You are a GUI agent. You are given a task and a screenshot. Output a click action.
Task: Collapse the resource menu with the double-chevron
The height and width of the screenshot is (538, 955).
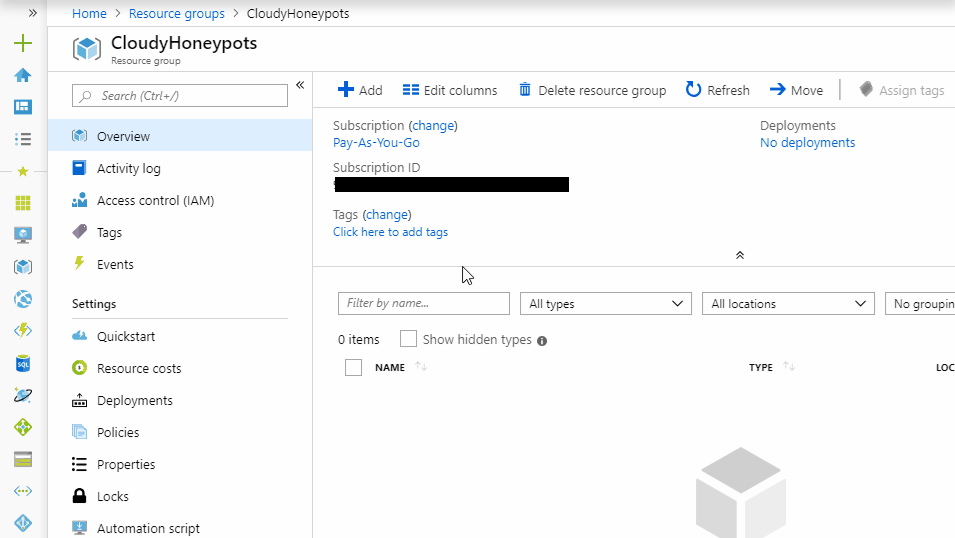(300, 85)
